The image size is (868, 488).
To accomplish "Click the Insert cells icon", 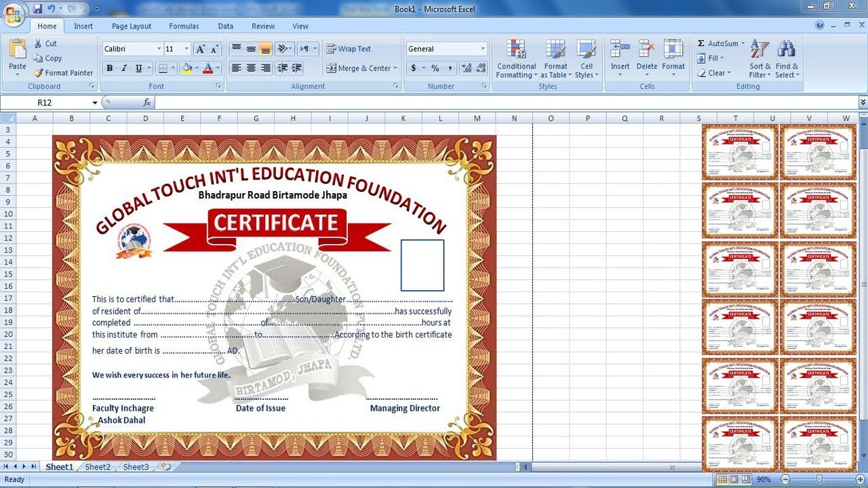I will tap(620, 50).
